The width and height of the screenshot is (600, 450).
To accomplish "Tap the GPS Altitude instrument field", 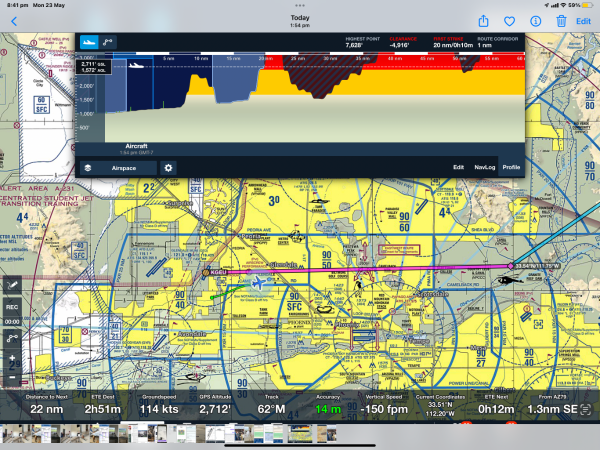I will click(x=212, y=404).
